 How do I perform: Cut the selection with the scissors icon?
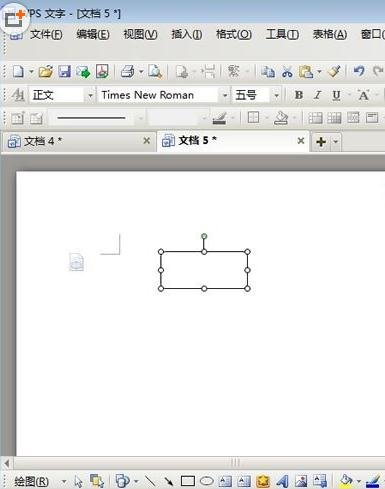287,71
